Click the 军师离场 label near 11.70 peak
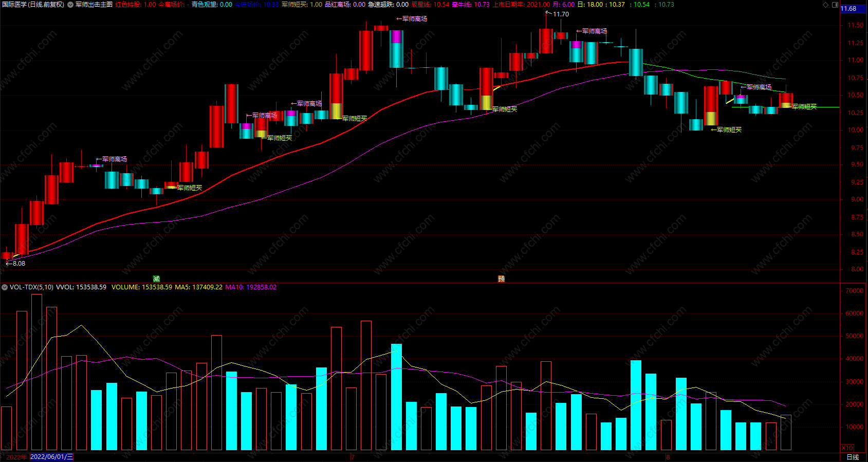 pyautogui.click(x=592, y=31)
